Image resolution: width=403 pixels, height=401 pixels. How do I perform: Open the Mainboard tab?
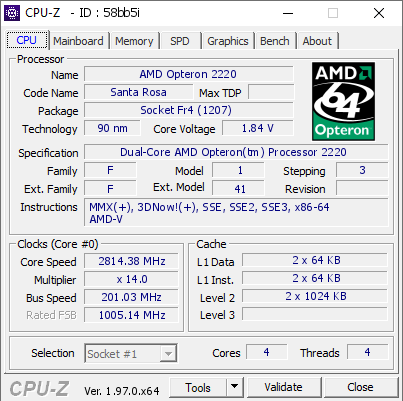pyautogui.click(x=78, y=41)
